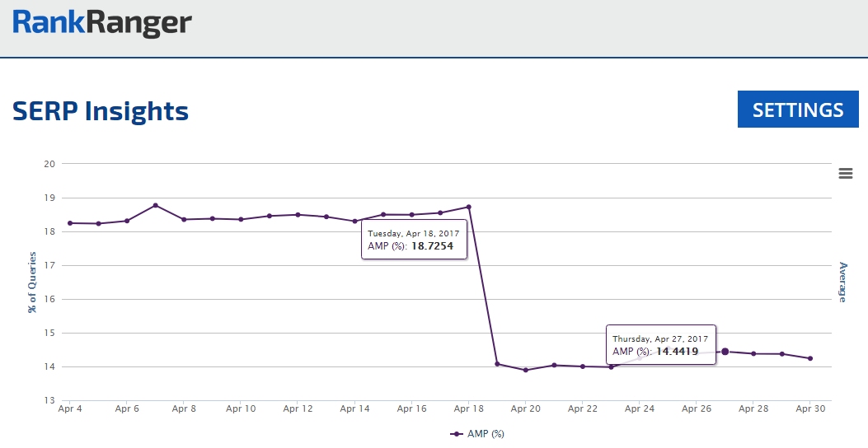Click the Apr 20 lowest data point
Screen dimensions: 868x448
(x=526, y=371)
